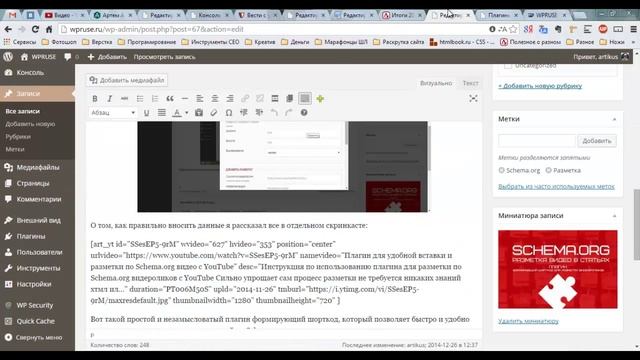Image resolution: width=640 pixels, height=360 pixels.
Task: Redo the last edit
Action: [289, 113]
